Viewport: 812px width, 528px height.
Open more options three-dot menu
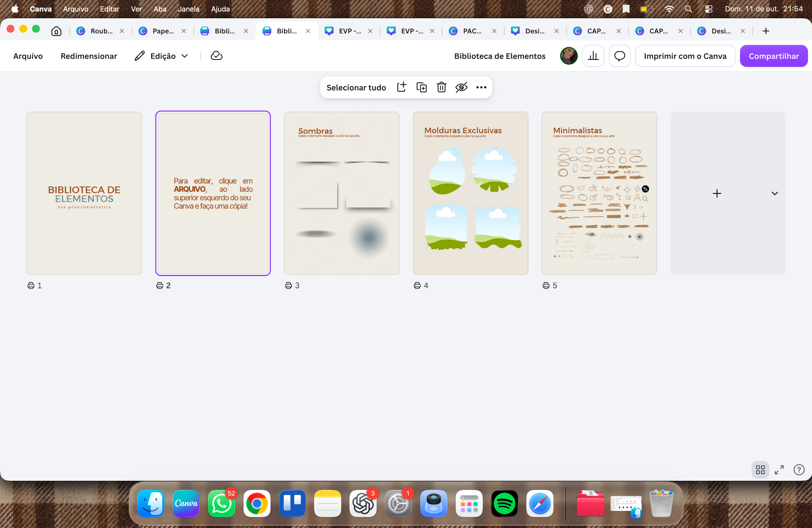click(481, 87)
